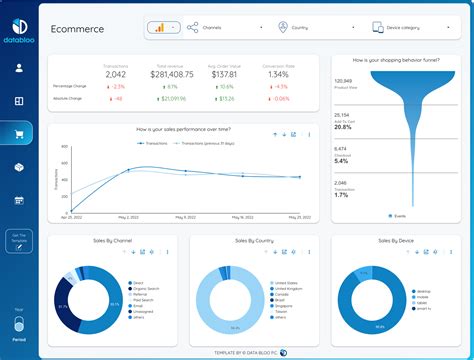Screen dimensions: 474x360
Task: Click the Checkout 5.4% funnel value
Action: tap(341, 161)
